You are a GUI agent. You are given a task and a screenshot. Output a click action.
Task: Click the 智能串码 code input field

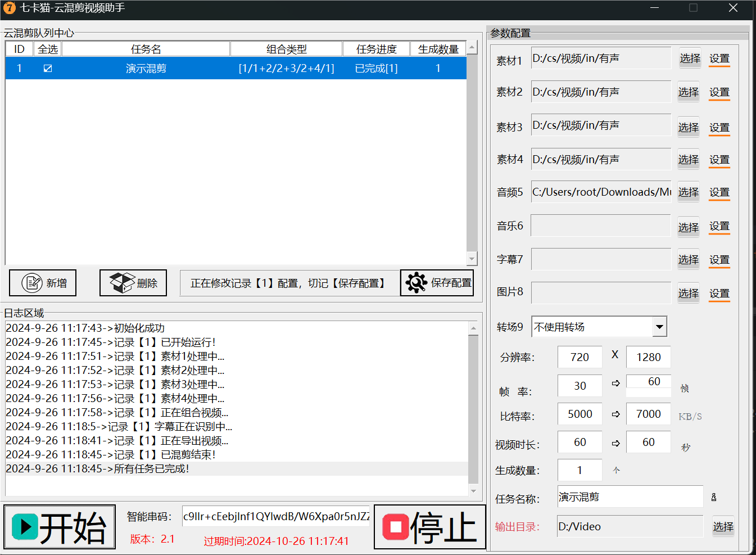pos(276,516)
